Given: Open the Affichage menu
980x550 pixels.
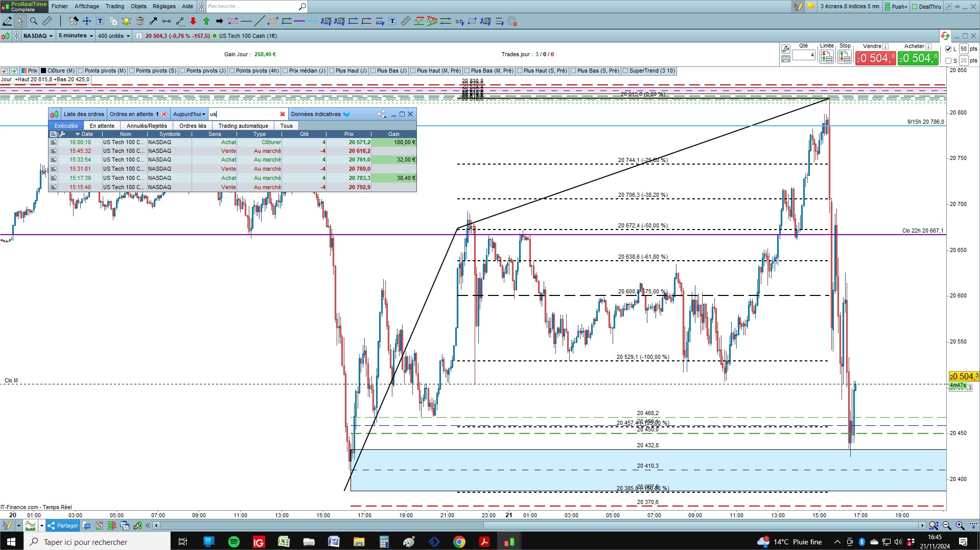Looking at the screenshot, I should [x=87, y=6].
